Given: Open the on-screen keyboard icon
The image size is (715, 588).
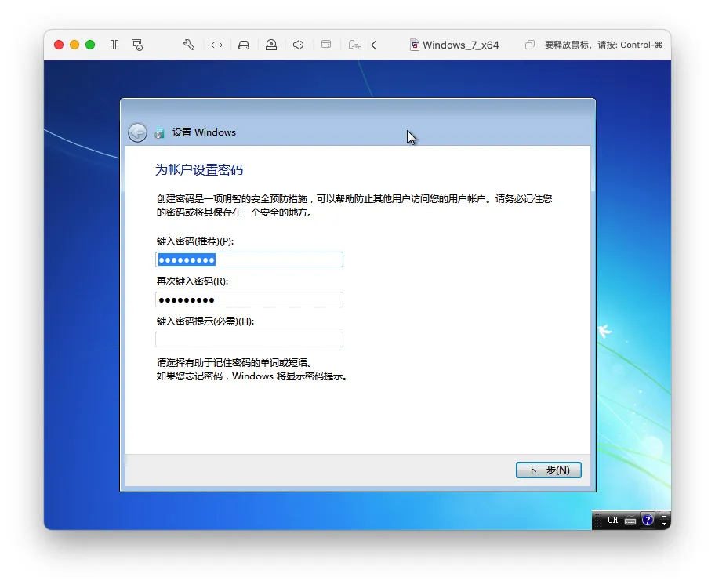Looking at the screenshot, I should point(630,521).
